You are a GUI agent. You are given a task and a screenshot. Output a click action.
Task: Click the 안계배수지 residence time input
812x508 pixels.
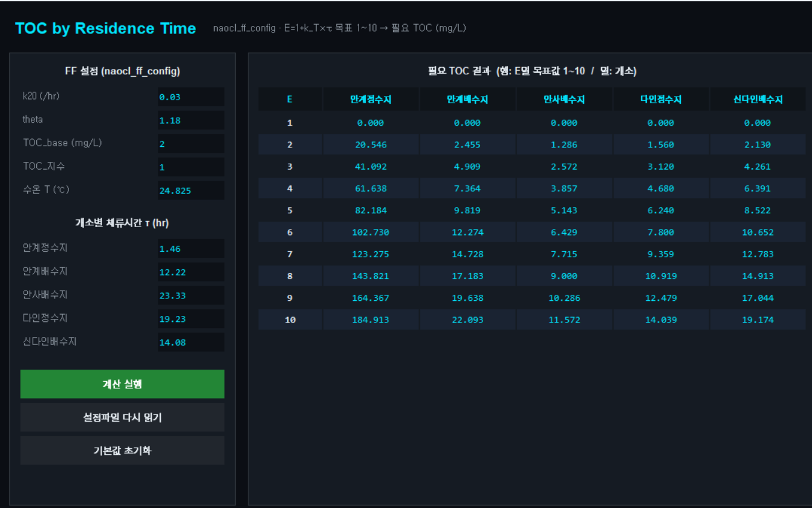click(191, 272)
